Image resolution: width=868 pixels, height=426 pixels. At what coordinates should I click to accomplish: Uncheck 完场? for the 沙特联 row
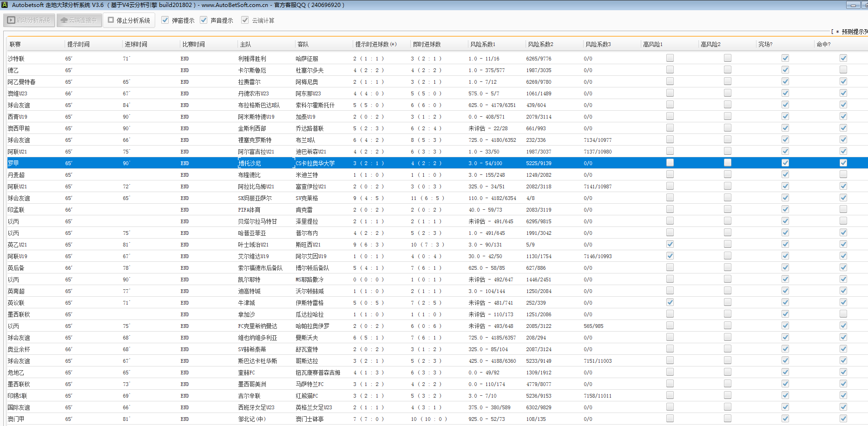pos(785,58)
